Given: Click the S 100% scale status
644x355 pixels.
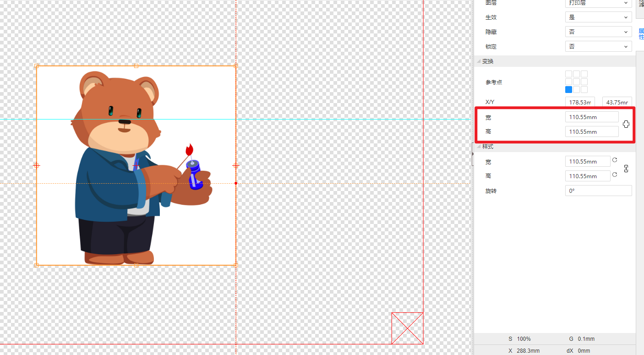Looking at the screenshot, I should pyautogui.click(x=519, y=339).
